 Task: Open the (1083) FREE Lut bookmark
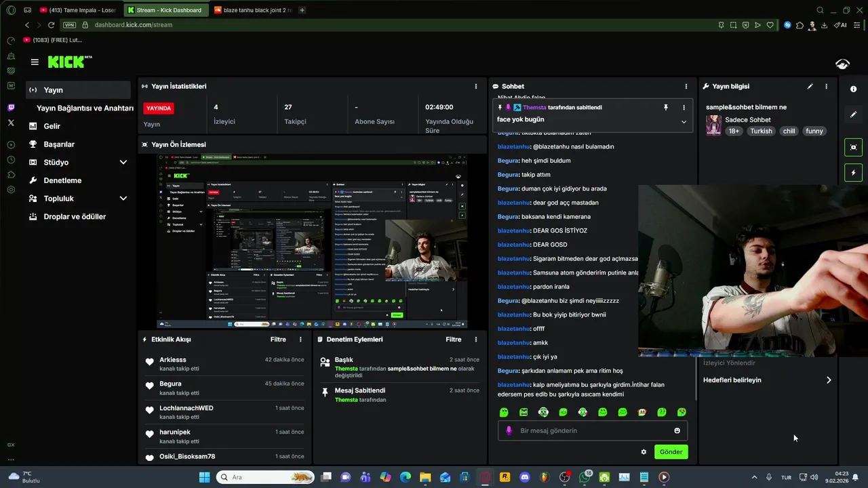(x=53, y=40)
